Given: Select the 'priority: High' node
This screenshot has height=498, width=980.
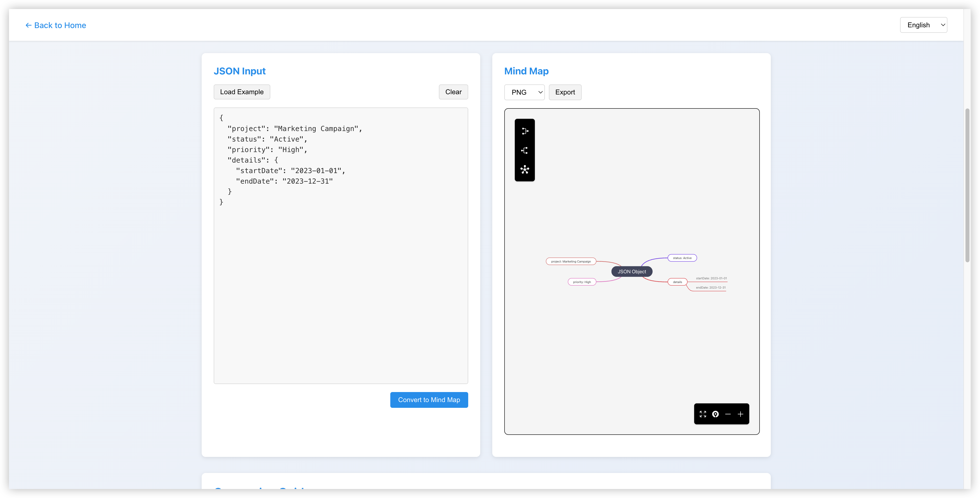Looking at the screenshot, I should (x=582, y=282).
